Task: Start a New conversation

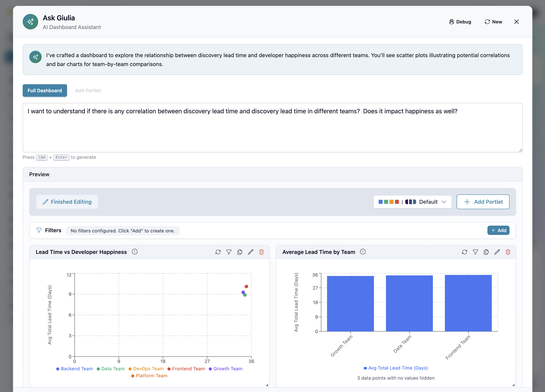Action: pos(493,22)
